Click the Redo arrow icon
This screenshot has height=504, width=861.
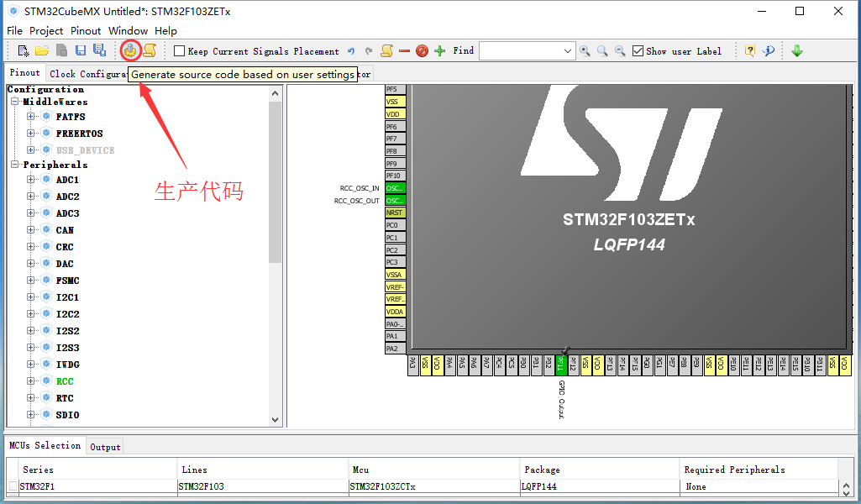[x=369, y=51]
